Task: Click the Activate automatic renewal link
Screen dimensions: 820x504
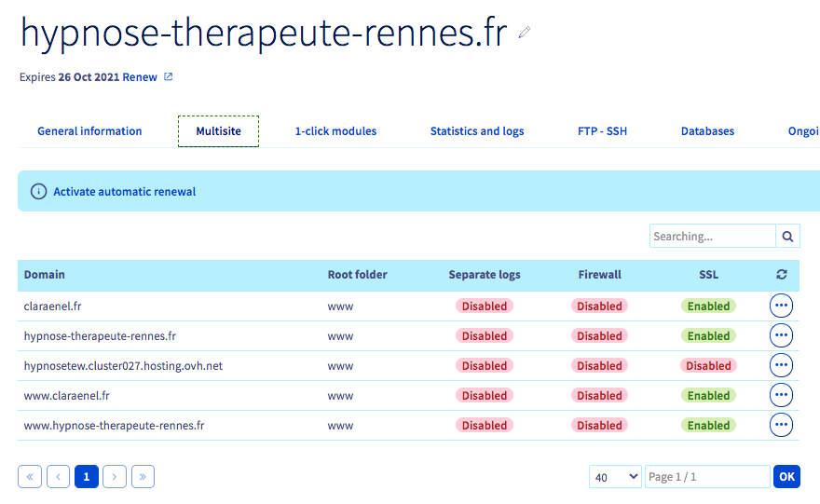Action: click(125, 192)
